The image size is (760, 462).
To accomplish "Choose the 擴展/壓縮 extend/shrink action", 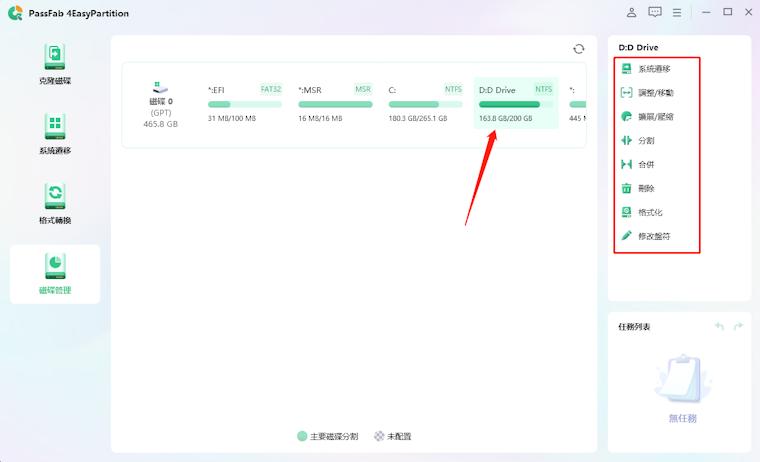I will point(647,116).
